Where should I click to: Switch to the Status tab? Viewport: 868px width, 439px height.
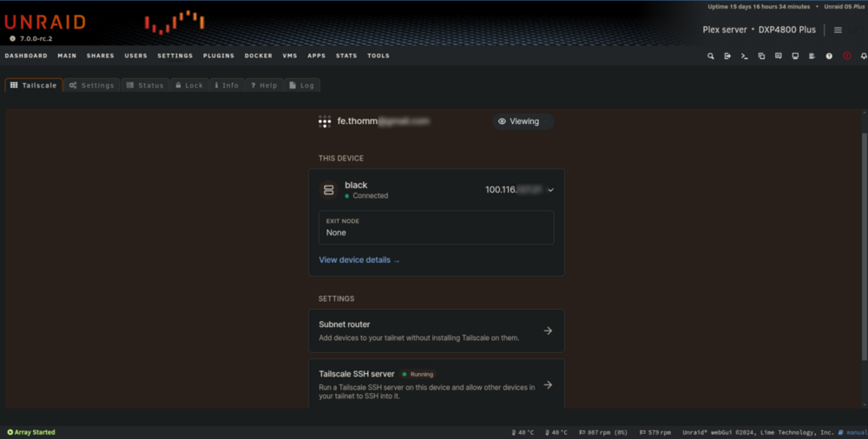(x=145, y=85)
